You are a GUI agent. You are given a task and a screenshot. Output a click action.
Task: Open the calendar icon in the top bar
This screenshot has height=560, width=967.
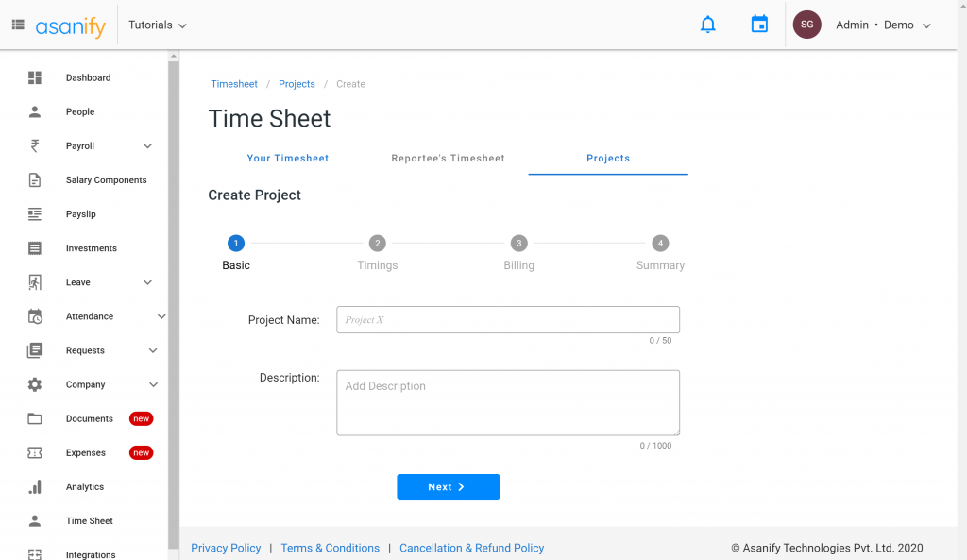click(759, 24)
